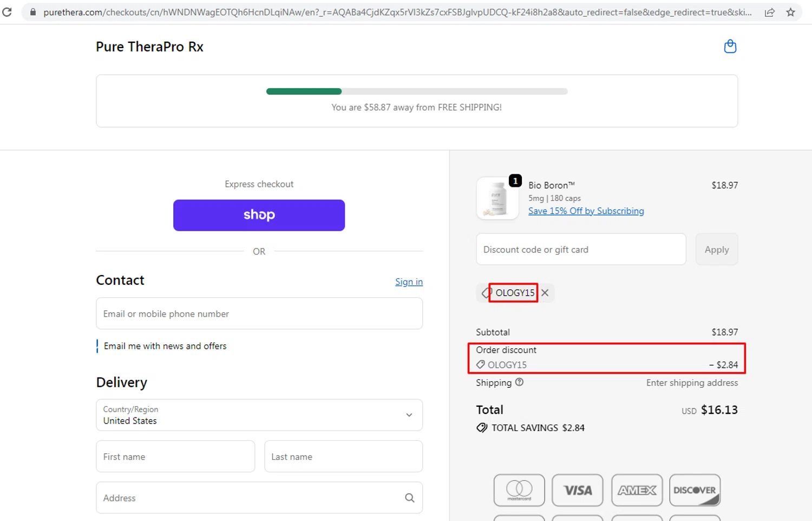The height and width of the screenshot is (521, 812).
Task: Click the order discount tag icon
Action: [x=480, y=364]
